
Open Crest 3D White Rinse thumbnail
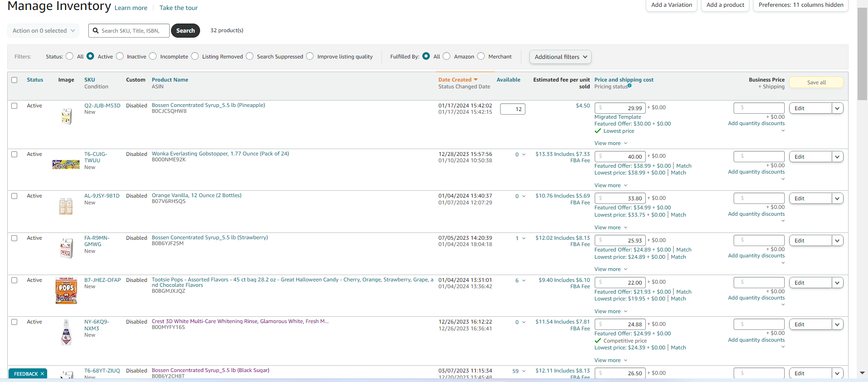[x=66, y=333]
